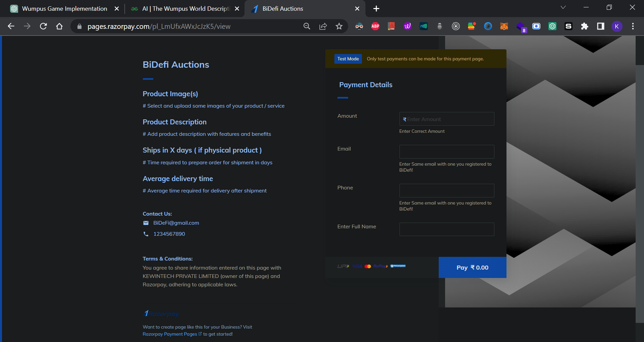Image resolution: width=644 pixels, height=342 pixels.
Task: Click the Product Image(s) heading
Action: [170, 94]
